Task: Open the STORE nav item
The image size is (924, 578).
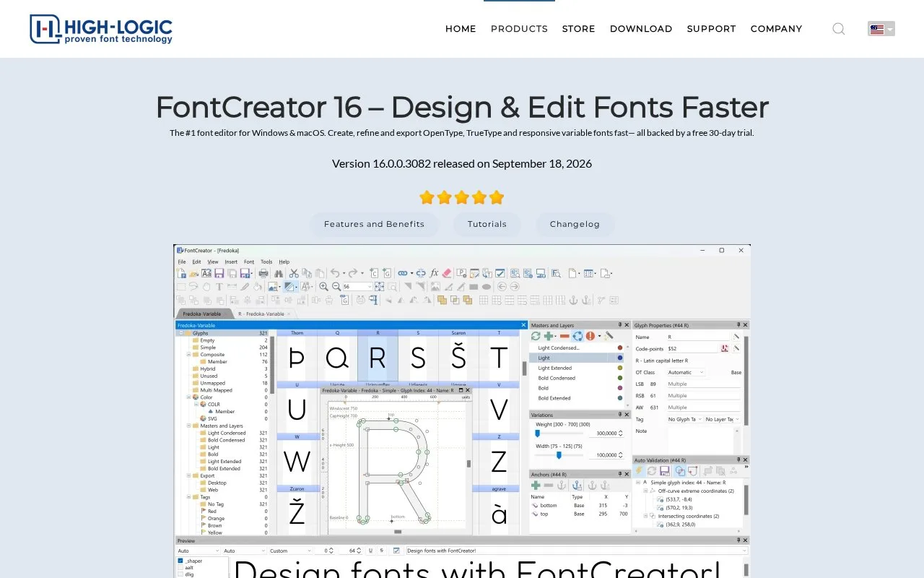Action: pos(579,29)
